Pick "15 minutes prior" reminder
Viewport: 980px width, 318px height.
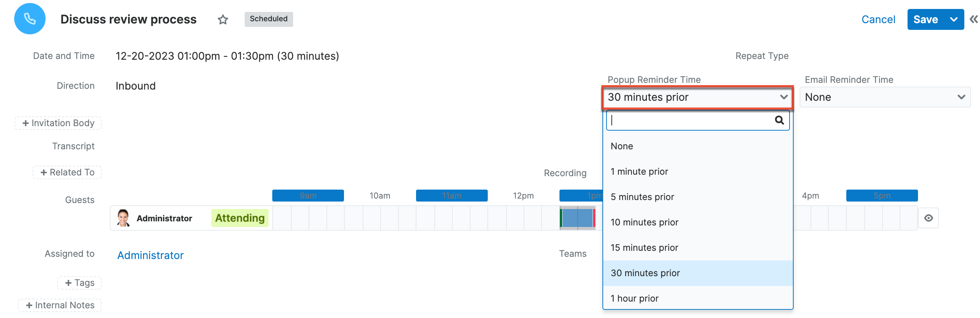644,247
